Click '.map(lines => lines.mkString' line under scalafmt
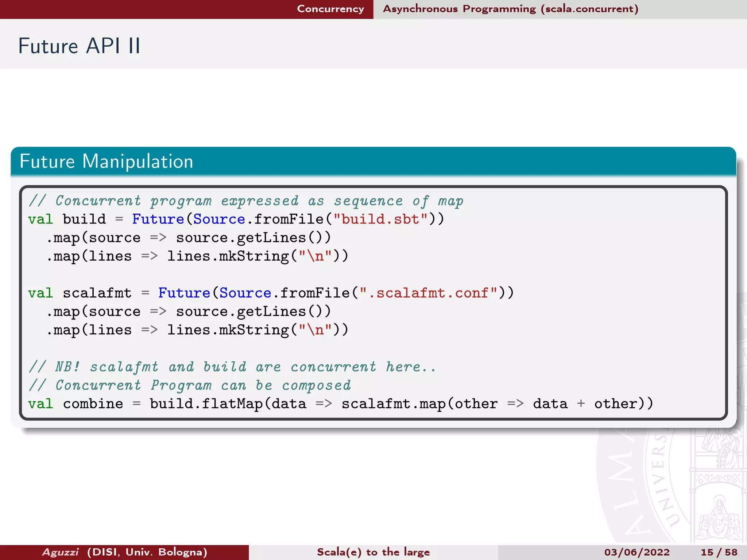 (197, 330)
